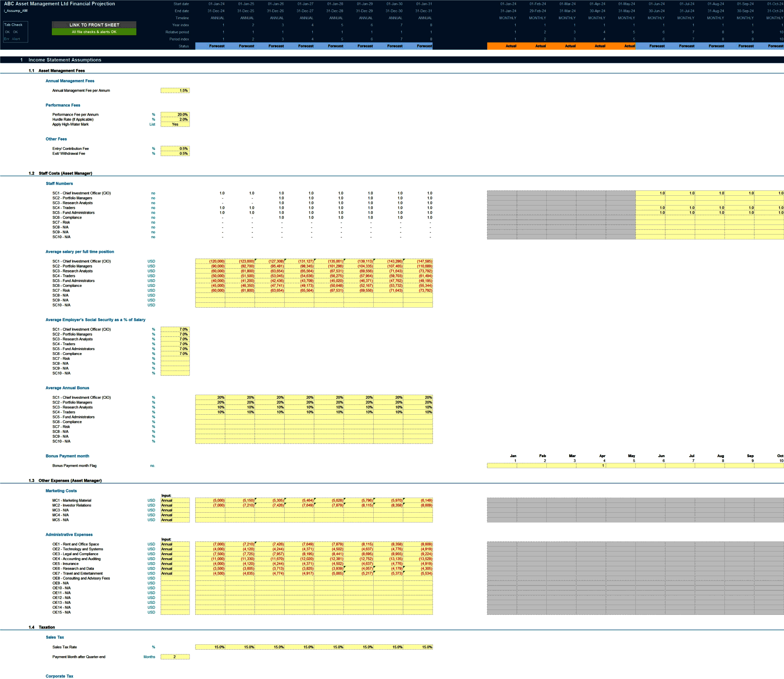Open the Apply High-Water Mark 'Yes' list cell
784x679 pixels.
175,125
